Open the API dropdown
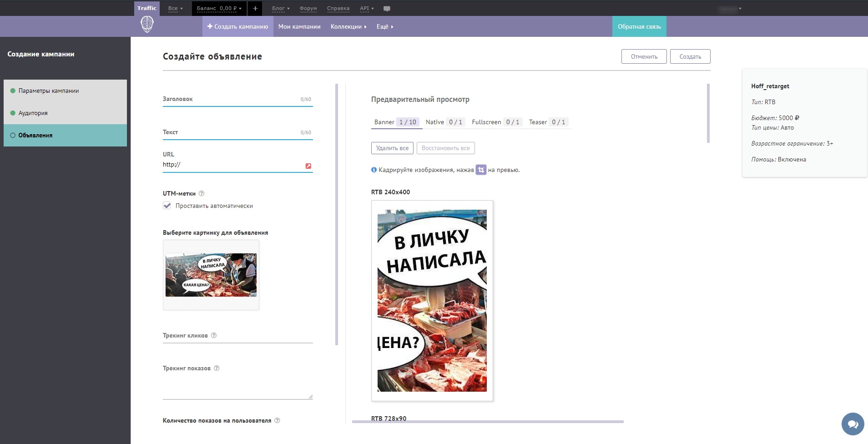 tap(365, 8)
